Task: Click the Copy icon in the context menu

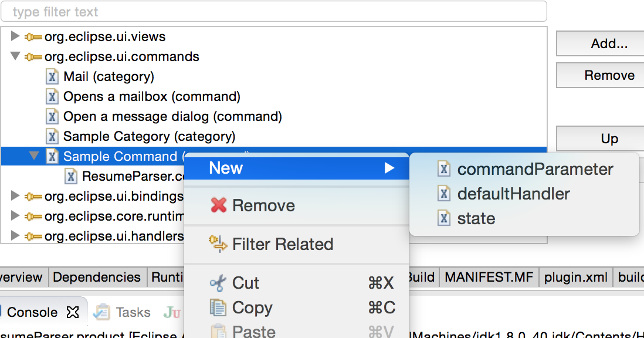Action: [219, 307]
